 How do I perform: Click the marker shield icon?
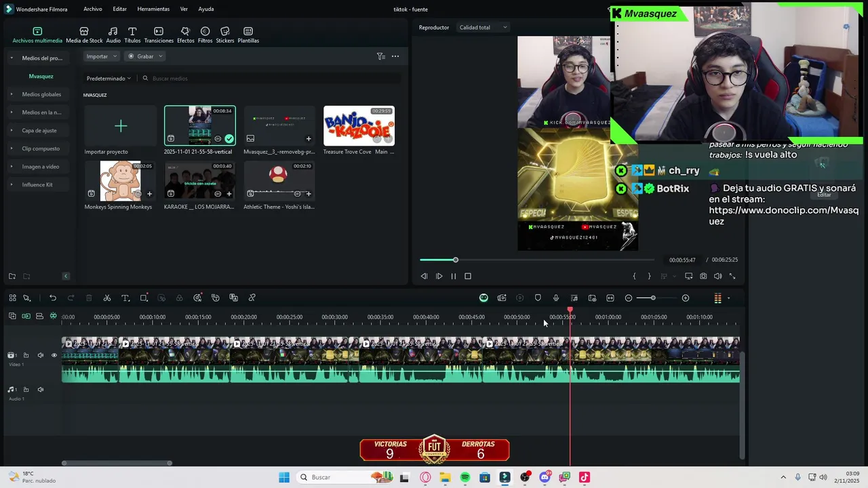tap(538, 298)
